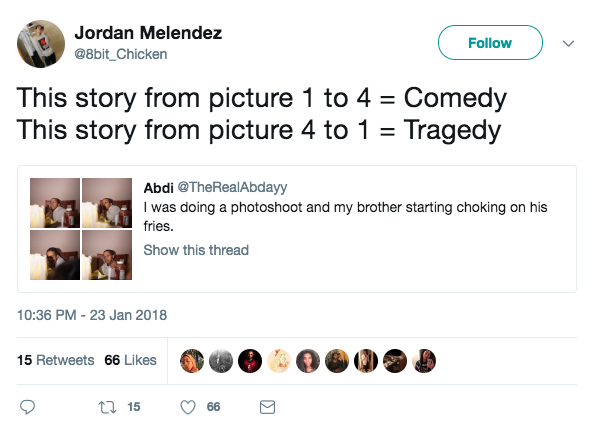Click the red-black liker avatar

[x=250, y=360]
